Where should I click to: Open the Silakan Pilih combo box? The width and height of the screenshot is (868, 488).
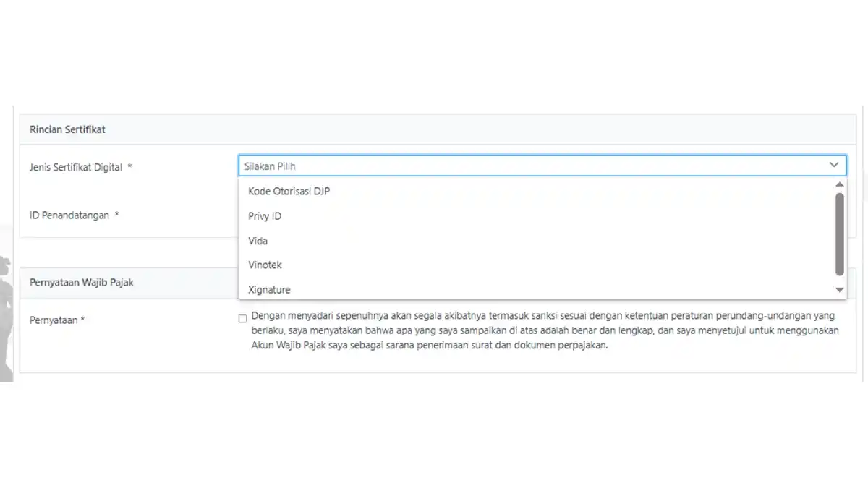point(535,166)
